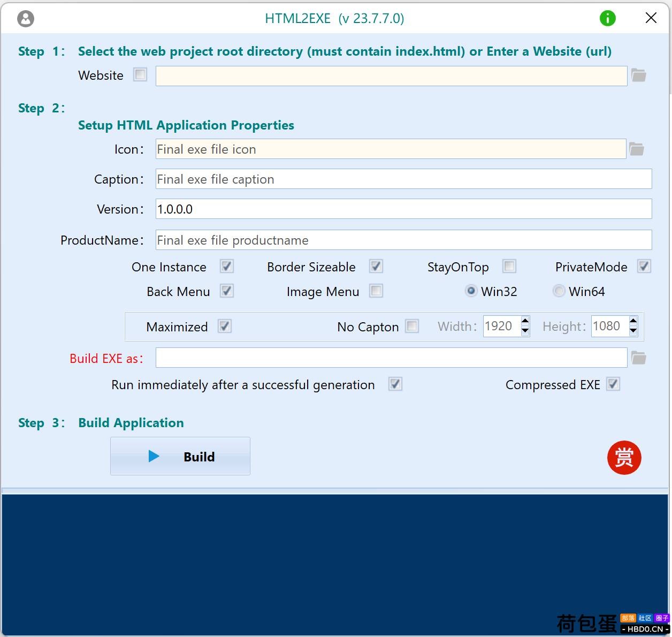Toggle Run immediately after successful generation
Screen dimensions: 672x637
coord(395,384)
